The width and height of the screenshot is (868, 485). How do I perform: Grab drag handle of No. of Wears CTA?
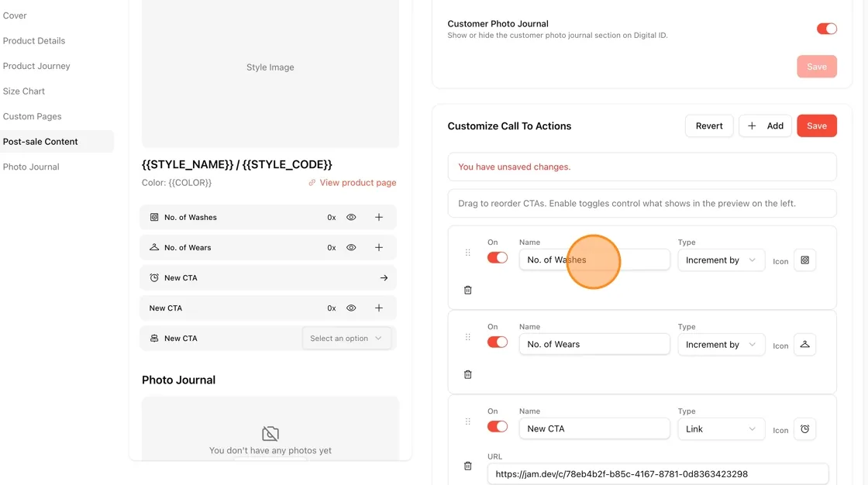(x=468, y=337)
